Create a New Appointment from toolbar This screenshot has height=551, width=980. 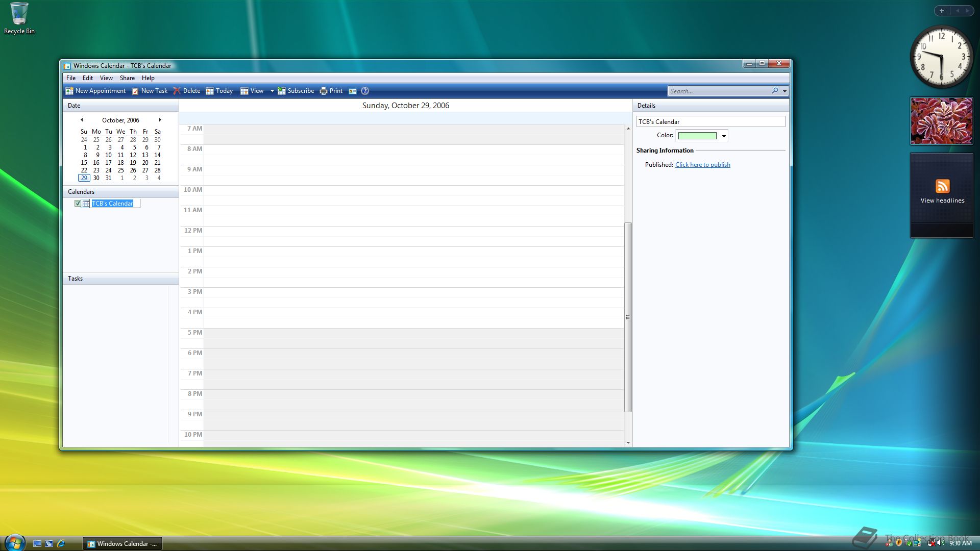(x=95, y=91)
